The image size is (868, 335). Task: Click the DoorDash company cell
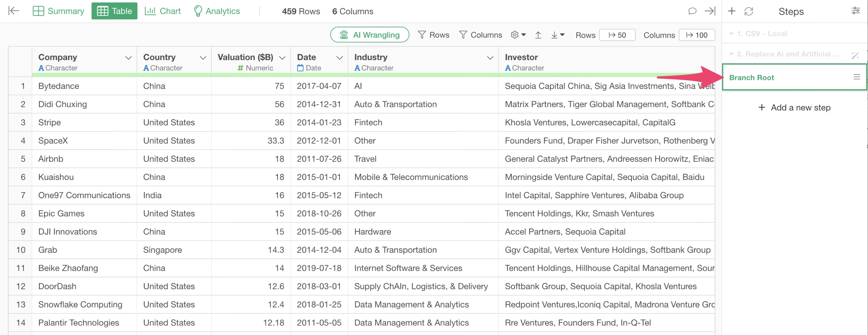click(x=84, y=286)
